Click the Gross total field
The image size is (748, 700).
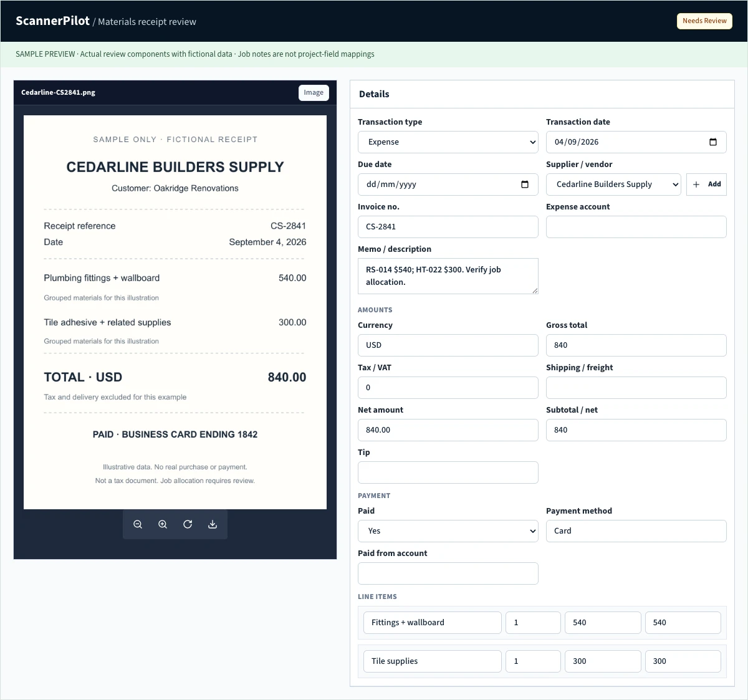click(x=636, y=345)
